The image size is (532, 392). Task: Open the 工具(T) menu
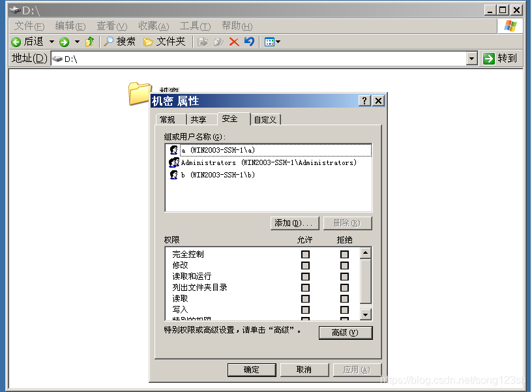[195, 26]
